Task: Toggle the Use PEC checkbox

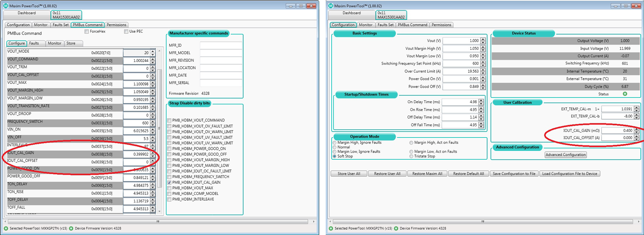Action: tap(126, 32)
